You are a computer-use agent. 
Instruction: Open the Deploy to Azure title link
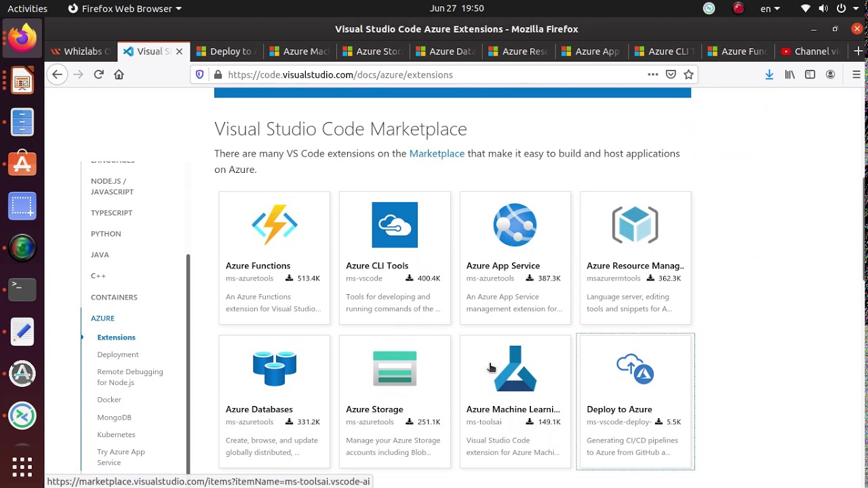[x=619, y=409]
